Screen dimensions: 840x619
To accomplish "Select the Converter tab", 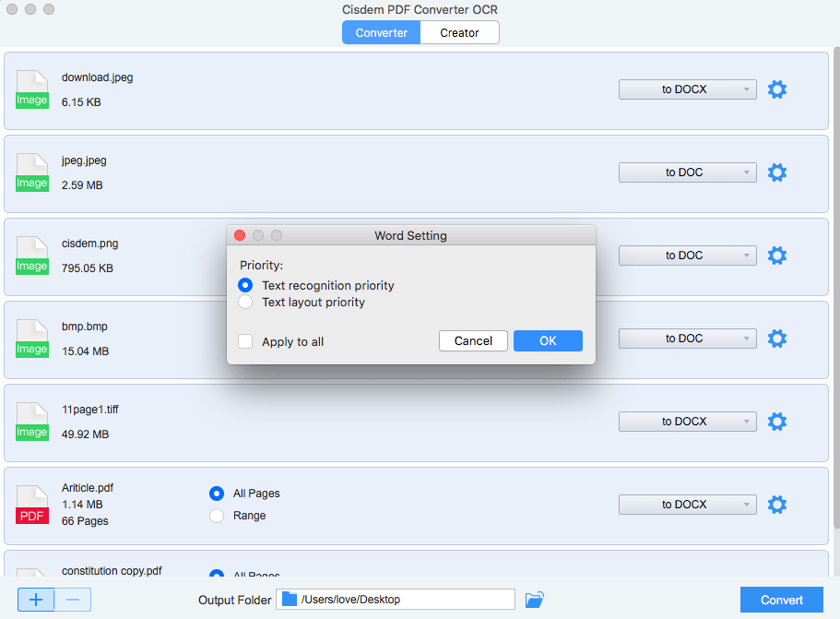I will pyautogui.click(x=381, y=33).
